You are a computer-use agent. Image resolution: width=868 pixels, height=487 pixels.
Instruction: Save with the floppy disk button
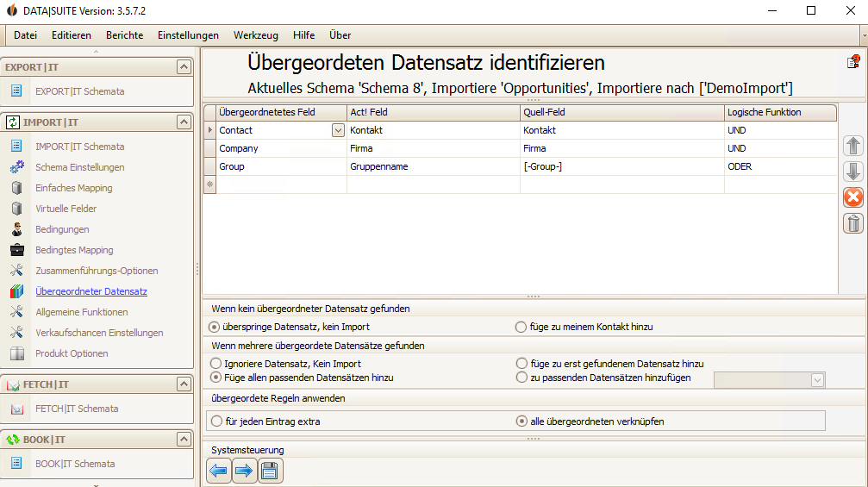pos(270,471)
